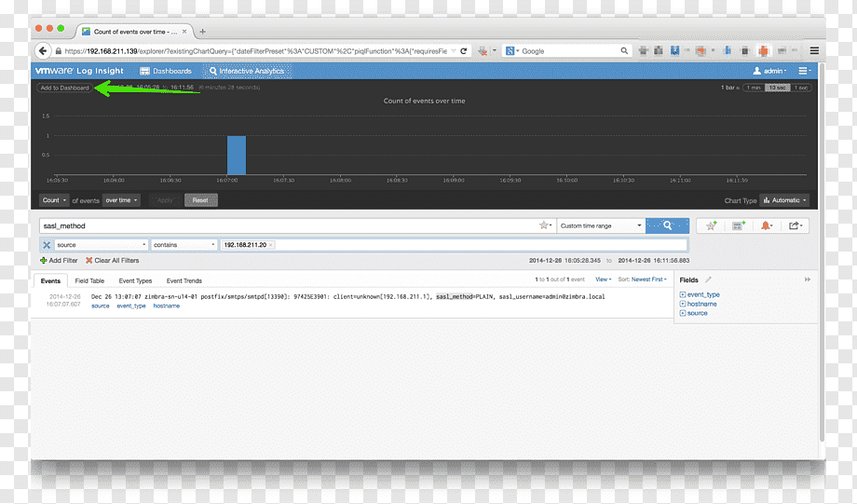
Task: Add query to favorites star-plus icon
Action: pyautogui.click(x=711, y=225)
